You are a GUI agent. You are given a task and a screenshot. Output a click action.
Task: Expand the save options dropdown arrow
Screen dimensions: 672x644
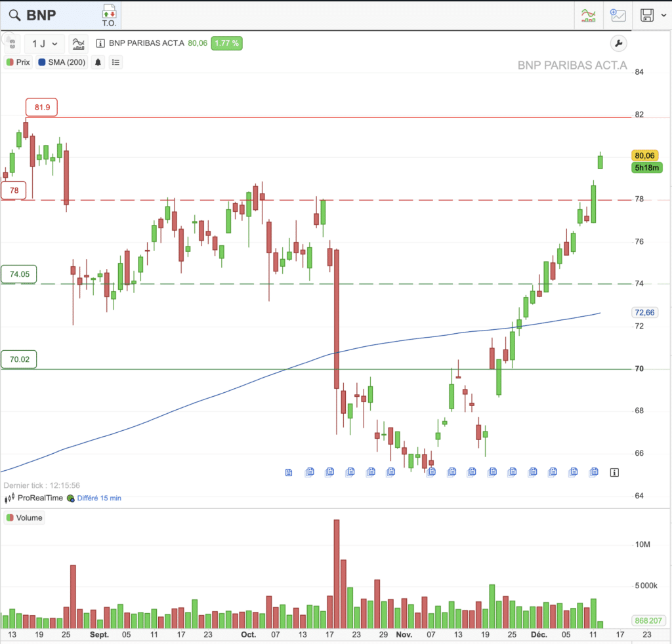pos(663,15)
